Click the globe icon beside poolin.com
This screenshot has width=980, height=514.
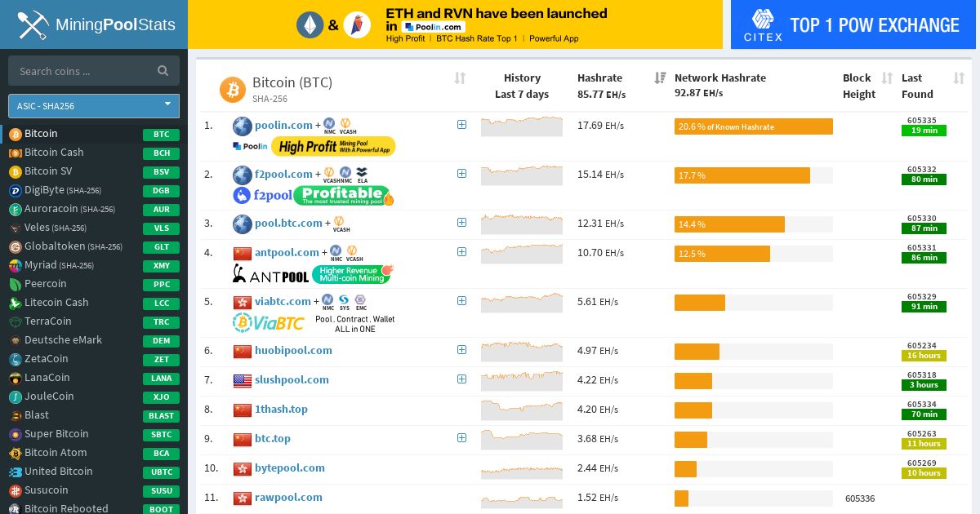[x=243, y=126]
